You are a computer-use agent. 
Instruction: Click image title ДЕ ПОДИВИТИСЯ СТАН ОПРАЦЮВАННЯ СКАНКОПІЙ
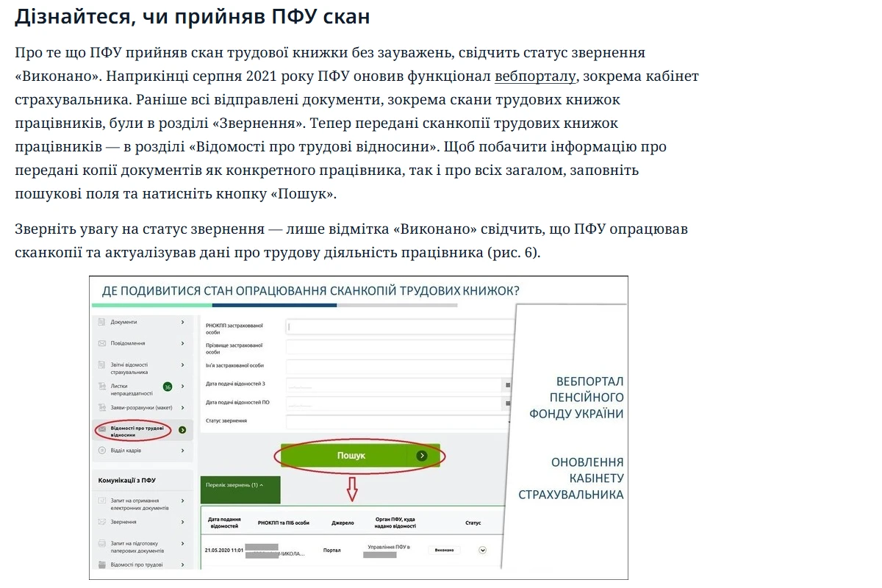pos(311,290)
